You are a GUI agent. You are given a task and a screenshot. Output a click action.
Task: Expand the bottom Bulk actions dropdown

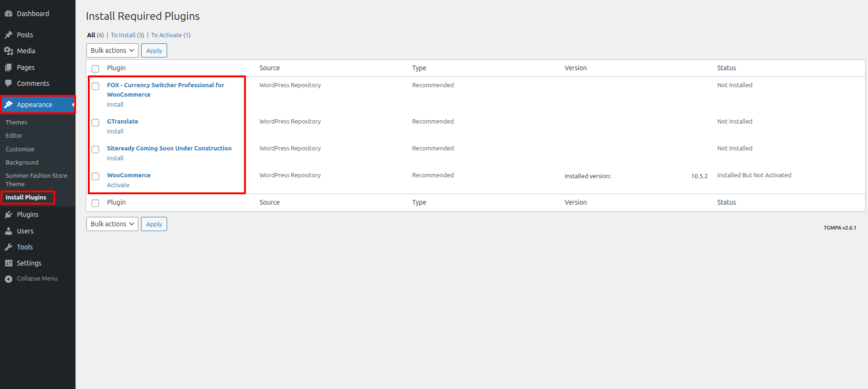click(x=112, y=224)
